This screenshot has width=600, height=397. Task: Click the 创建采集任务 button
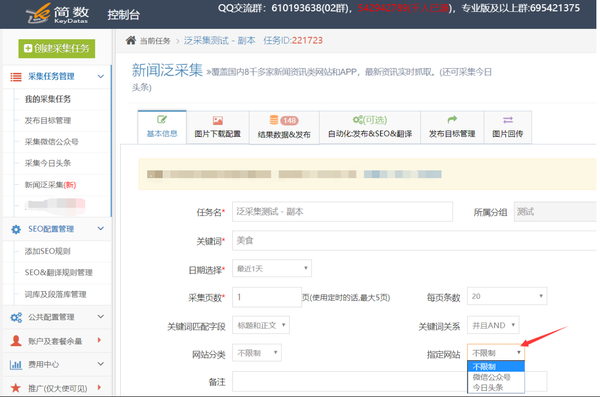(57, 49)
